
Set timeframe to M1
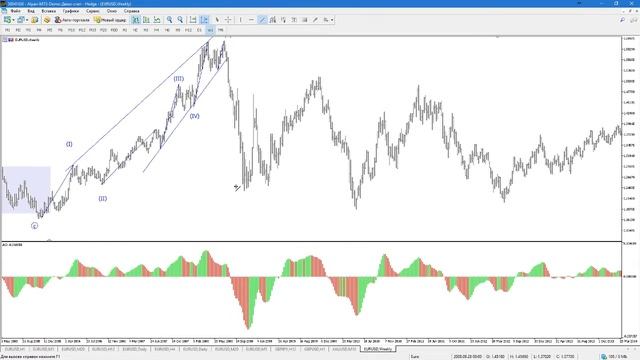pos(7,30)
